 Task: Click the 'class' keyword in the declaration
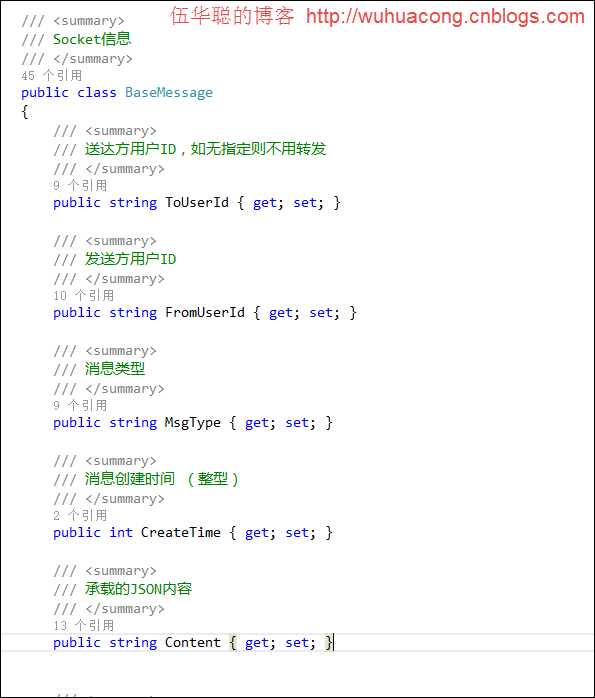click(x=97, y=93)
